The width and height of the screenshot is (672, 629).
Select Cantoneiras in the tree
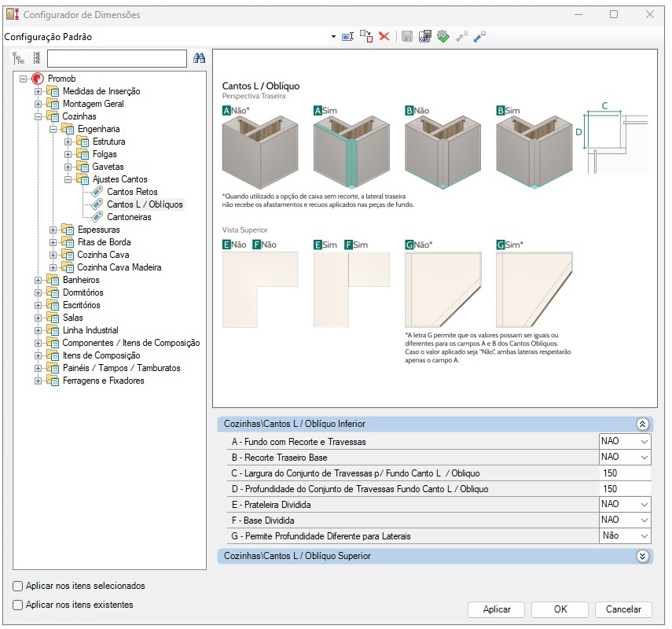click(129, 217)
